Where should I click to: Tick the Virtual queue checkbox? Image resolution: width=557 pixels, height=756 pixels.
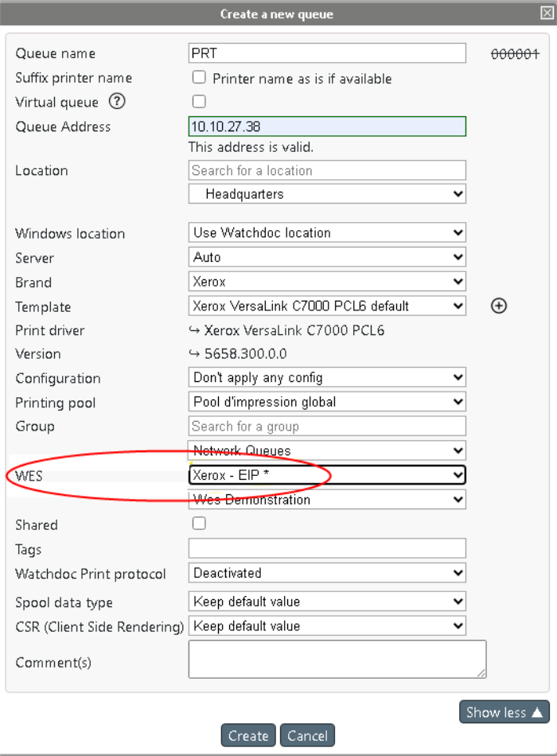point(199,101)
